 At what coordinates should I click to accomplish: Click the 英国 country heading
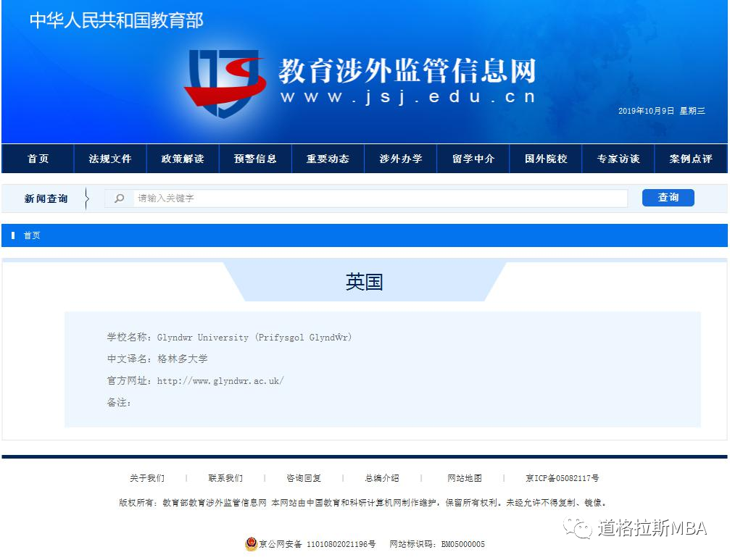(x=364, y=282)
